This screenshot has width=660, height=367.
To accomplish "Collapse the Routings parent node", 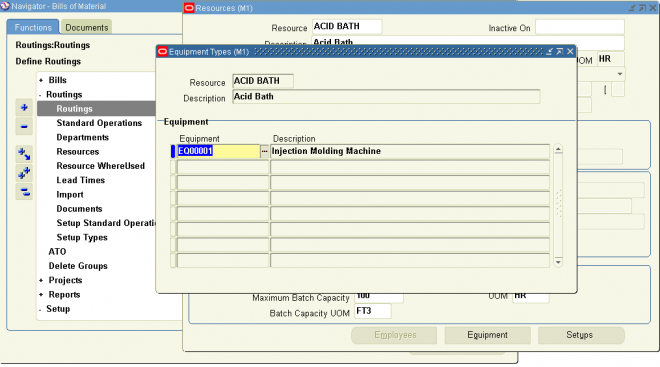I will 40,95.
